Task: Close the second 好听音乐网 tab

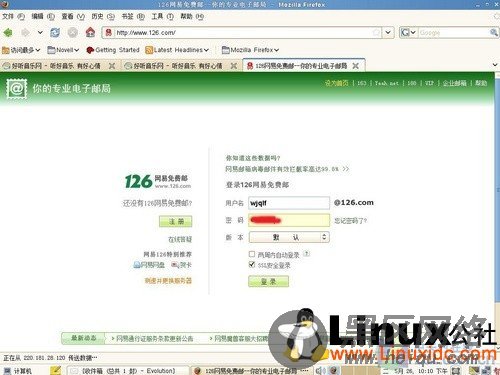Action: tap(234, 66)
